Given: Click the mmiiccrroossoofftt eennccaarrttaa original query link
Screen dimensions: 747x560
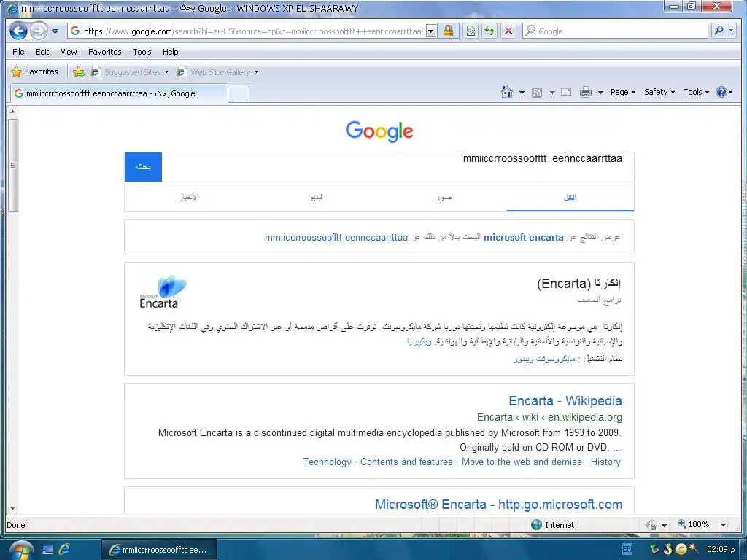Looking at the screenshot, I should pyautogui.click(x=336, y=237).
